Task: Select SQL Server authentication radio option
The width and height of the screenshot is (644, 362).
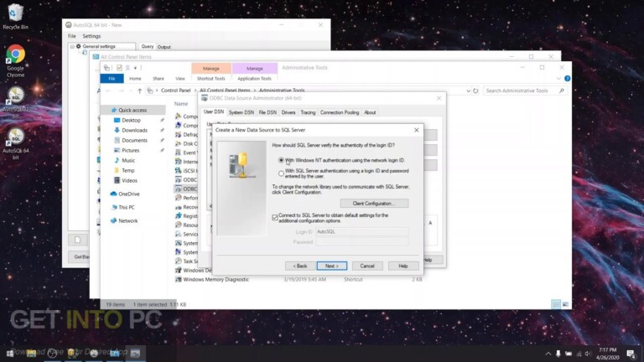Action: click(x=281, y=173)
